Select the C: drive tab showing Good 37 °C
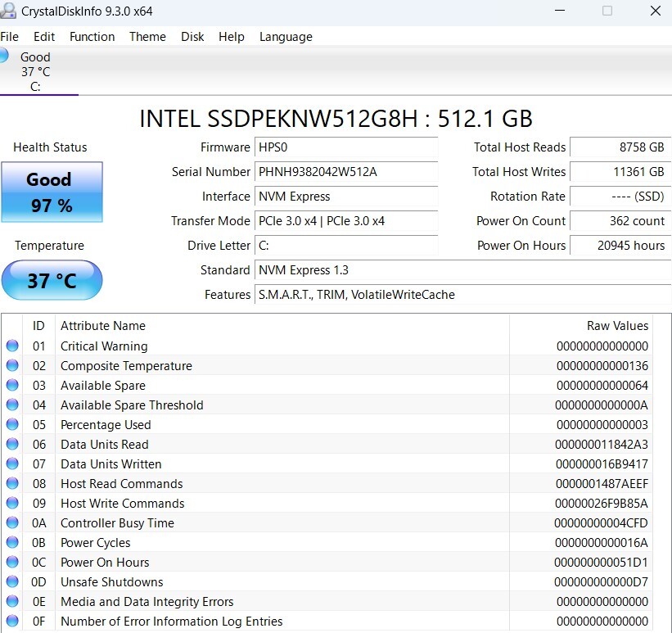672x633 pixels. pyautogui.click(x=35, y=71)
